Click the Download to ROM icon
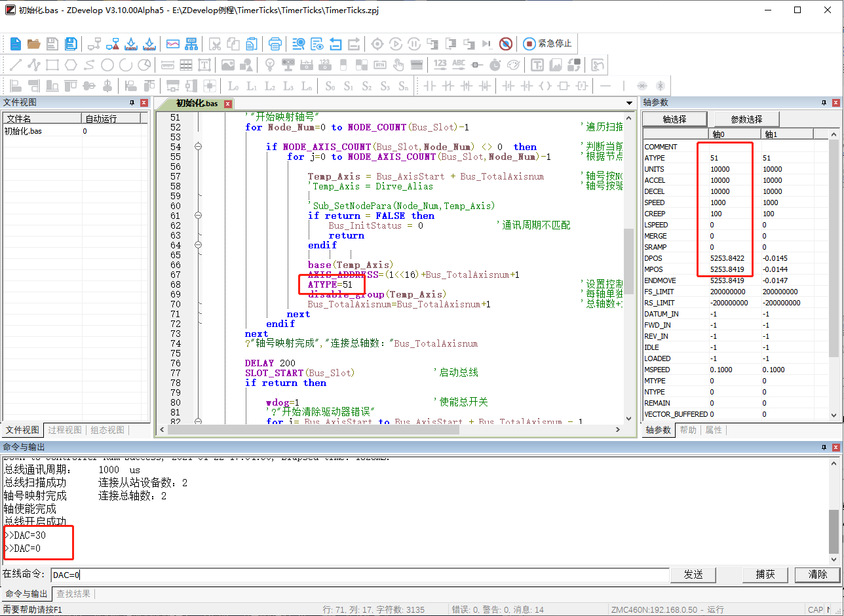Screen dimensions: 844x616 [x=149, y=44]
